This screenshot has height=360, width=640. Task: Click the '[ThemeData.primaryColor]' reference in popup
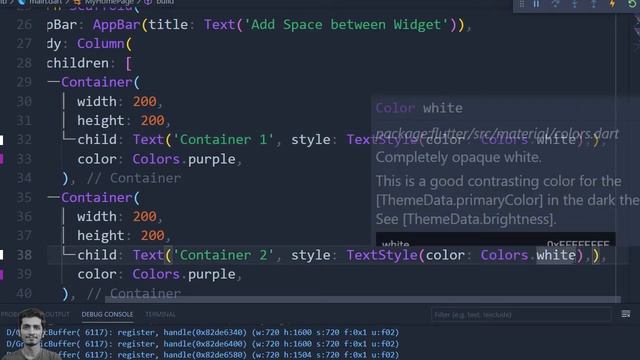[459, 200]
